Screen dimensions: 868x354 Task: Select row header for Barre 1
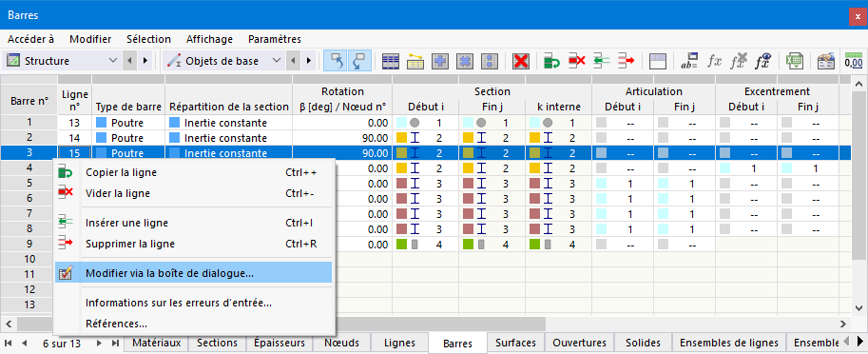(x=29, y=123)
